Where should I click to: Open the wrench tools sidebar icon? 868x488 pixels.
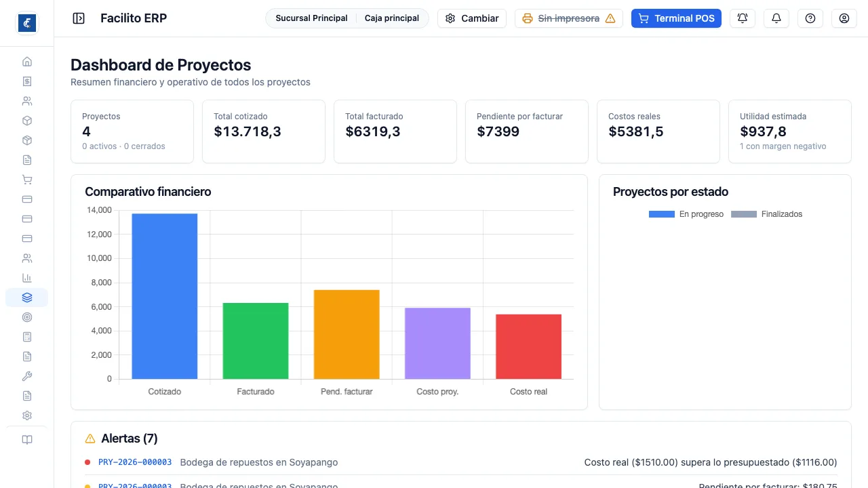click(27, 376)
